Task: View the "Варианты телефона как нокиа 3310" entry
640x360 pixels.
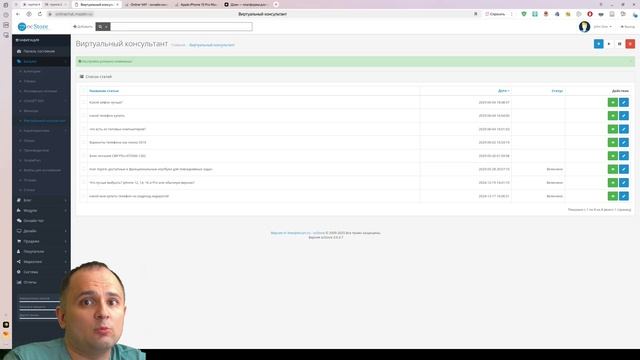Action: click(x=613, y=142)
